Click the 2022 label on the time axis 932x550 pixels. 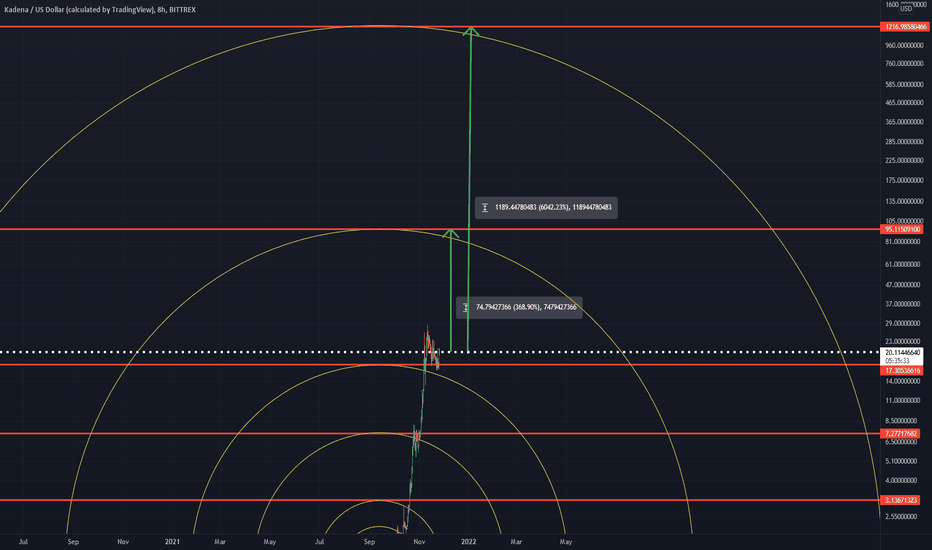(x=468, y=542)
